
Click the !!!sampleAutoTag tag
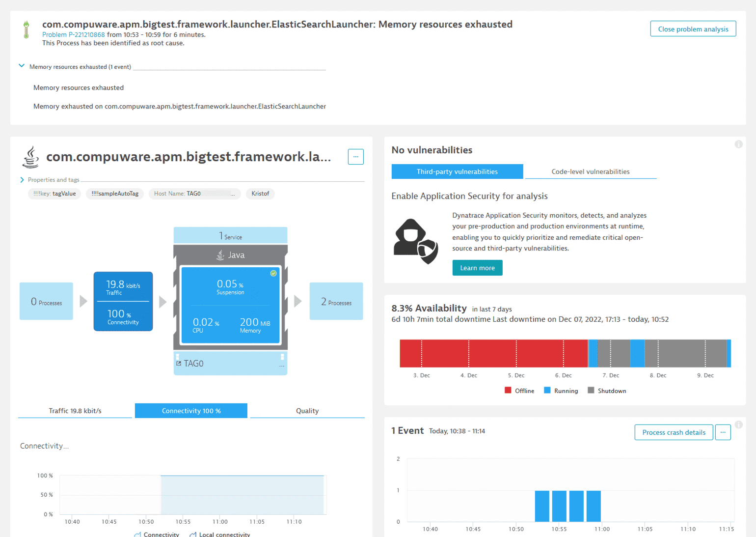tap(115, 194)
